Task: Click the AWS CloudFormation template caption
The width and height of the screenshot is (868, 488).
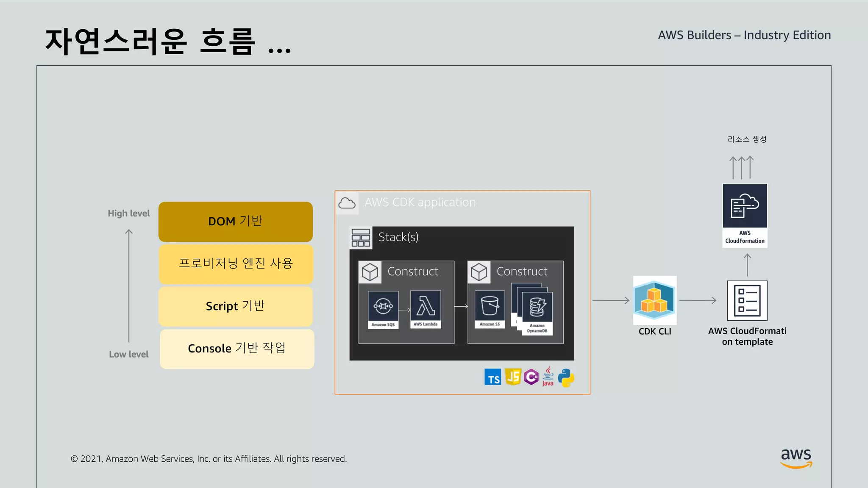Action: 747,336
